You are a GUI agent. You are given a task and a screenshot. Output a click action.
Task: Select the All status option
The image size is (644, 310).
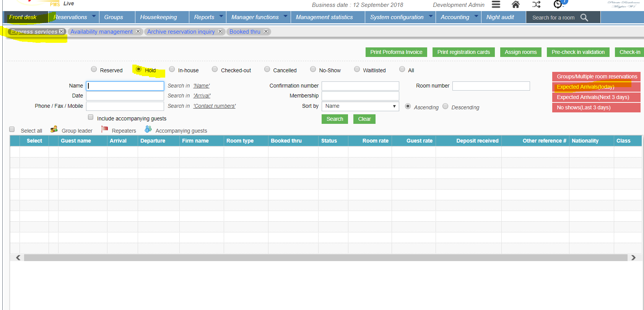pos(402,69)
